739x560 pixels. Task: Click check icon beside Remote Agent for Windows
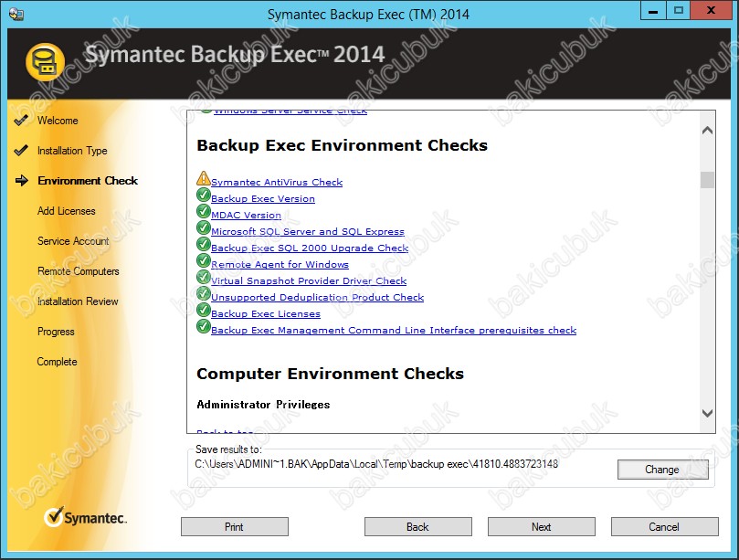pyautogui.click(x=203, y=260)
